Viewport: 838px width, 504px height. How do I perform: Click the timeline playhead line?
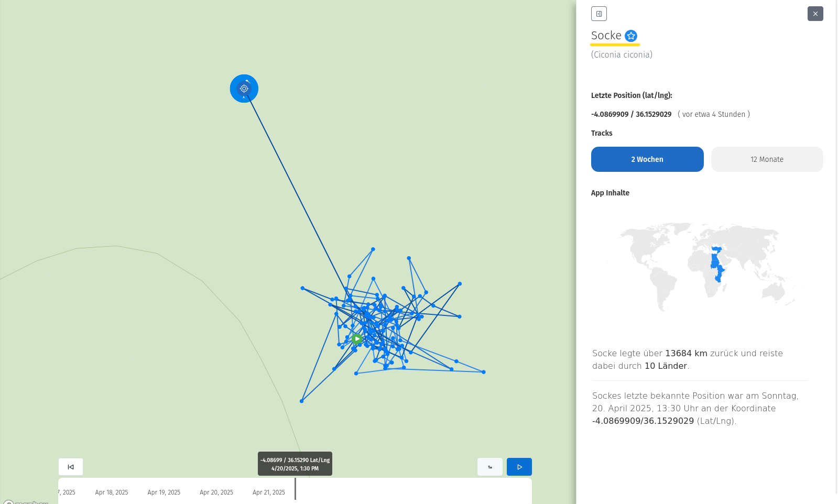click(x=295, y=489)
